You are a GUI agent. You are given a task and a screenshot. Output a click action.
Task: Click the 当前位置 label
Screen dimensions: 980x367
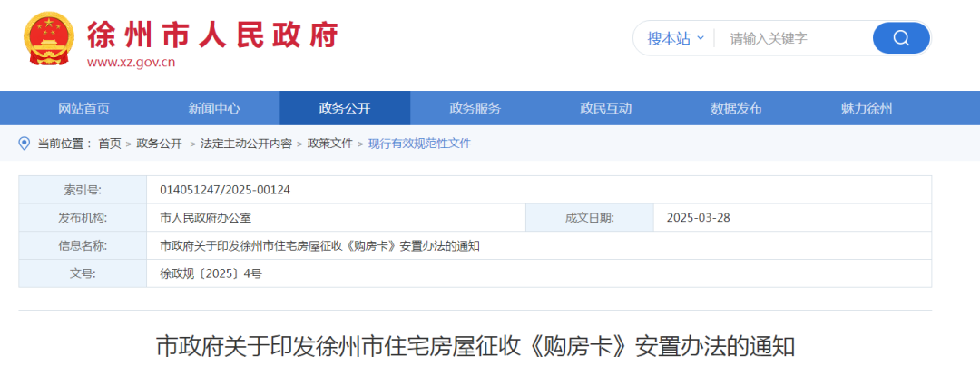click(x=65, y=144)
